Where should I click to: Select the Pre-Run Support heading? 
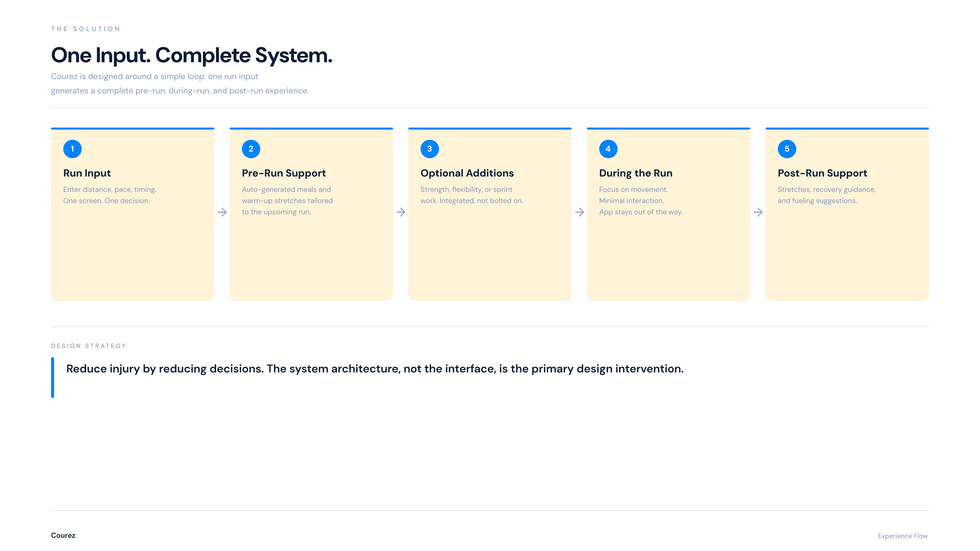tap(284, 173)
